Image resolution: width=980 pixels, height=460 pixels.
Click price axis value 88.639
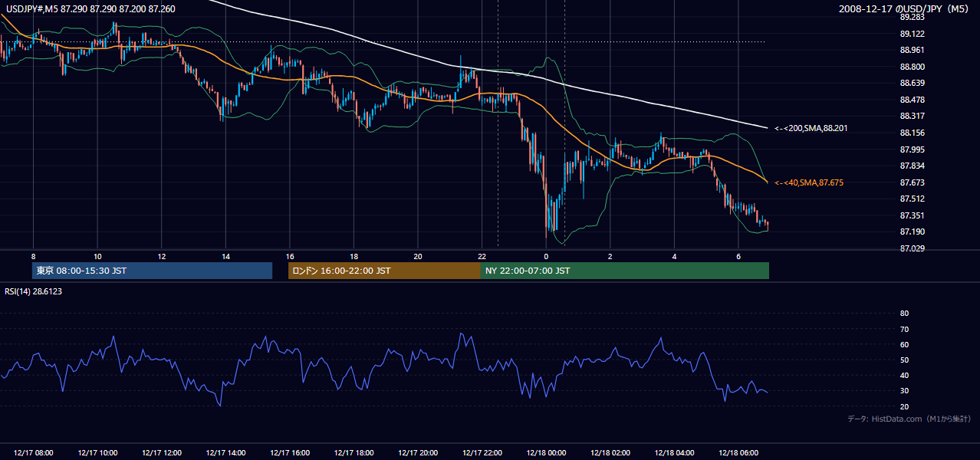pos(912,83)
